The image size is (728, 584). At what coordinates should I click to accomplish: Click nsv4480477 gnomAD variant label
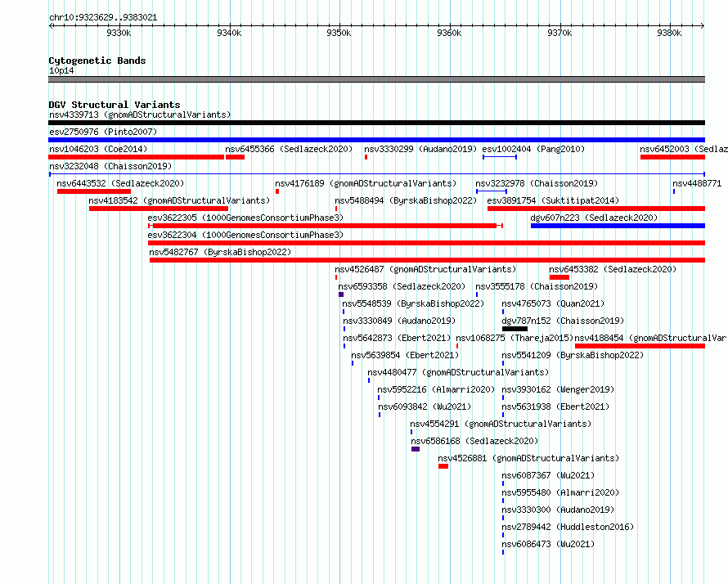pyautogui.click(x=458, y=372)
